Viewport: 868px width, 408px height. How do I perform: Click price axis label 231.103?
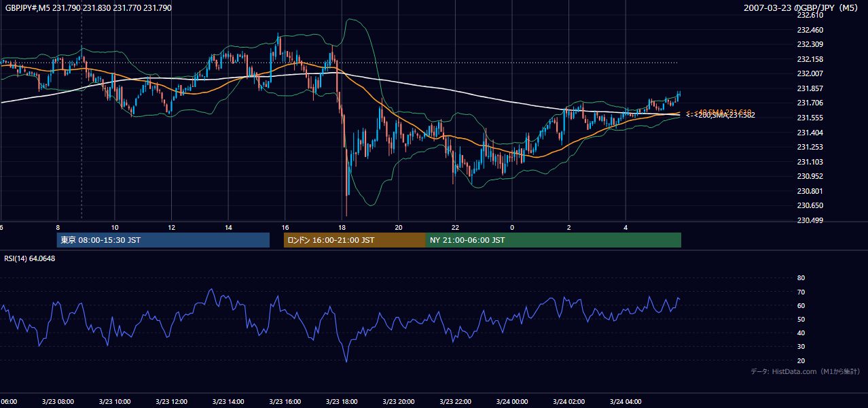coord(810,162)
